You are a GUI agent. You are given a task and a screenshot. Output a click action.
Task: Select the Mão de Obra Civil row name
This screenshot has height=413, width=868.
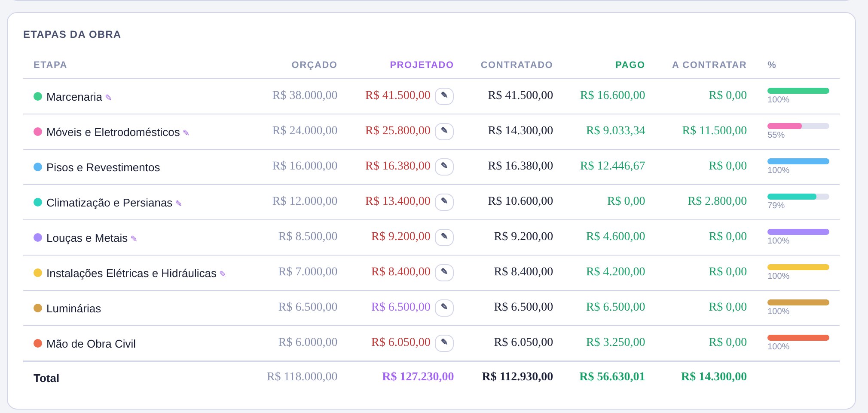click(x=91, y=344)
